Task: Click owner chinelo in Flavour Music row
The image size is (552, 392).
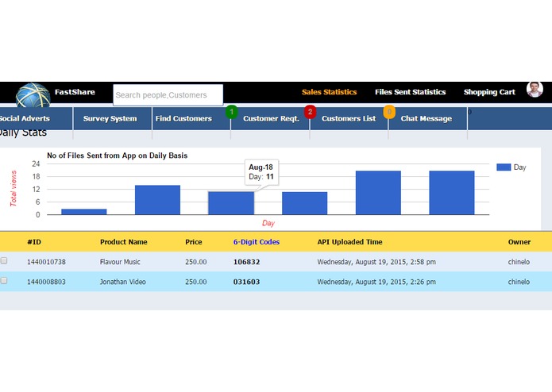Action: tap(519, 262)
